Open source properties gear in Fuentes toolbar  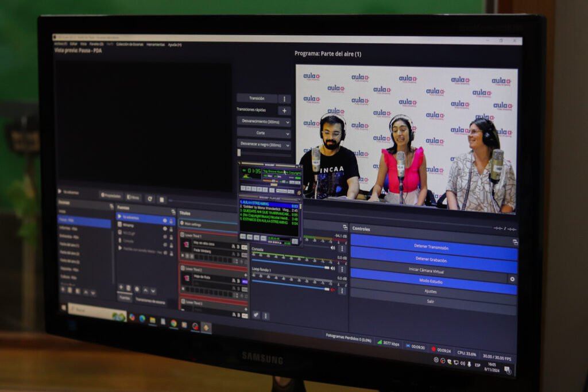[137, 289]
